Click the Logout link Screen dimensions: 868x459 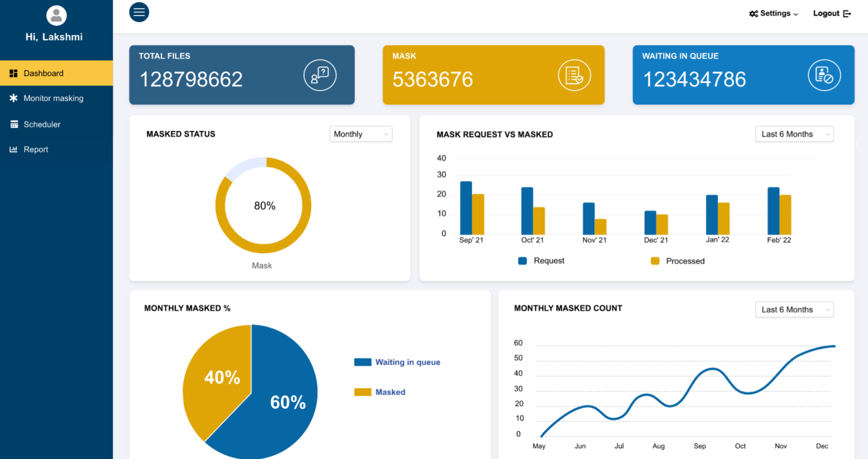coord(826,13)
